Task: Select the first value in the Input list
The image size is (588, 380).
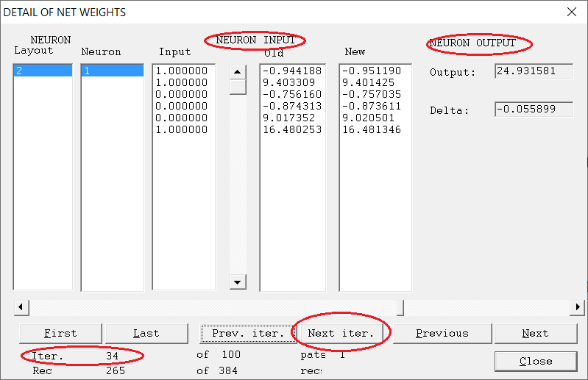Action: (x=183, y=71)
